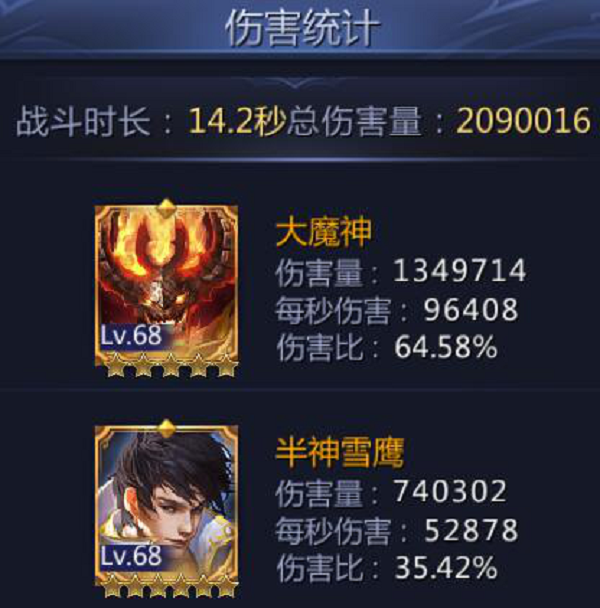This screenshot has height=608, width=600.
Task: Click 半神雪鹰 每秒伤害 52878 figure
Action: click(x=471, y=530)
